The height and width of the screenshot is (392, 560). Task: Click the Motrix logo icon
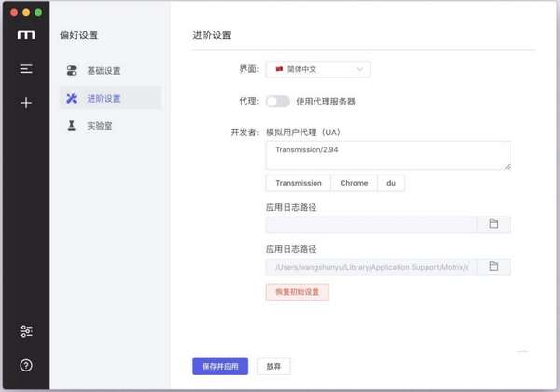pos(26,35)
